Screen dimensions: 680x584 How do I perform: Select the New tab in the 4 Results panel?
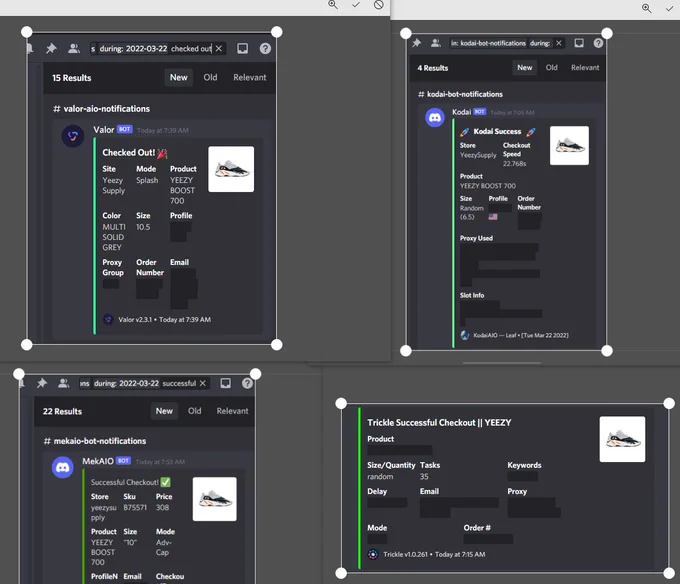coord(524,68)
